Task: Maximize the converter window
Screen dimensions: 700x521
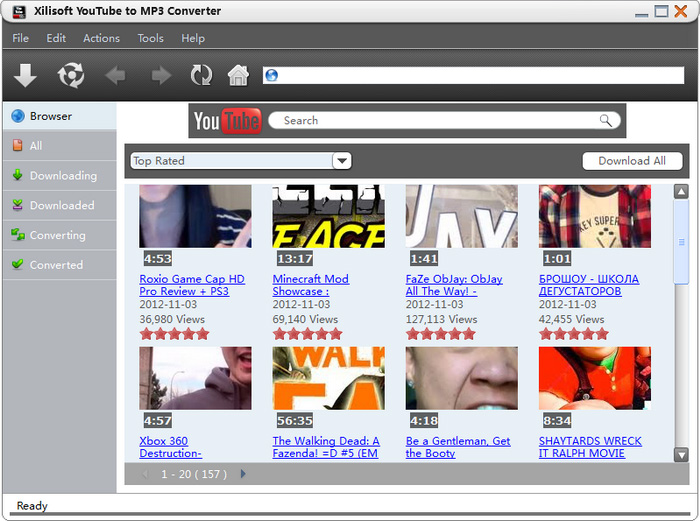Action: 661,11
